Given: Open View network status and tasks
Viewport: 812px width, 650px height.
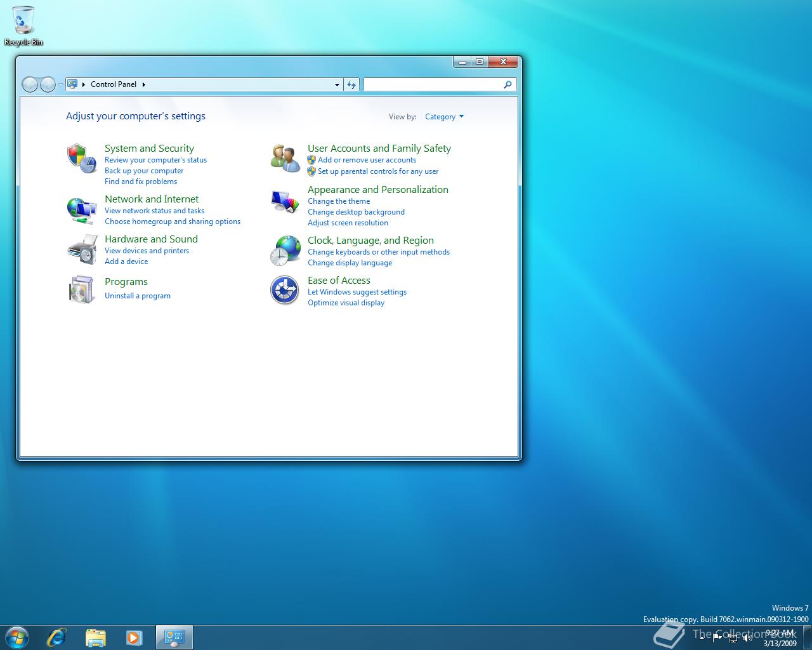Looking at the screenshot, I should tap(154, 211).
